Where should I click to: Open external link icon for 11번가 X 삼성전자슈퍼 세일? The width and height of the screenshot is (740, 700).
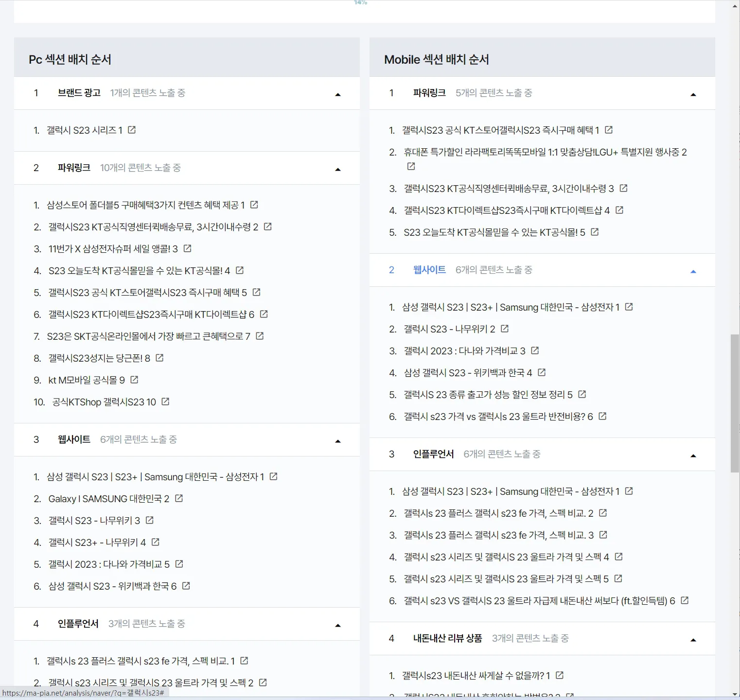point(187,248)
